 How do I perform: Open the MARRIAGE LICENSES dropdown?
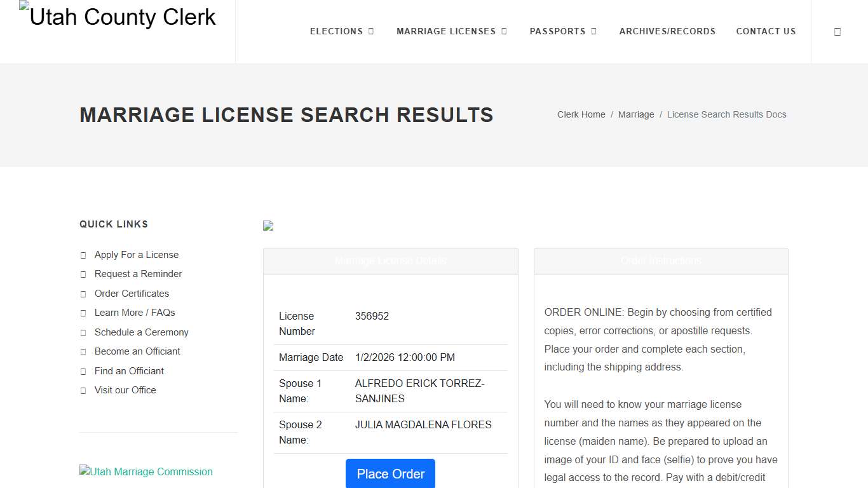point(451,31)
